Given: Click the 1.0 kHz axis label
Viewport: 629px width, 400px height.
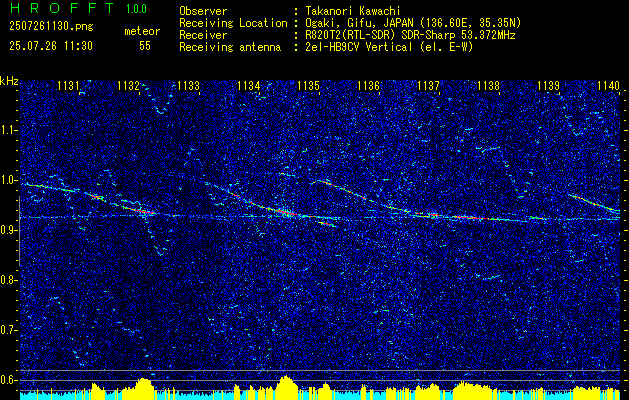Looking at the screenshot, I should 9,180.
